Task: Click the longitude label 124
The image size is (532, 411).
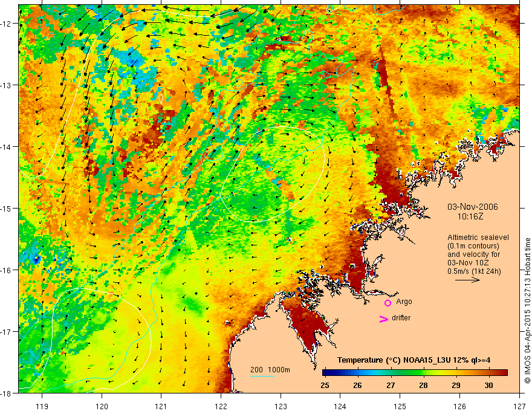Action: (340, 406)
